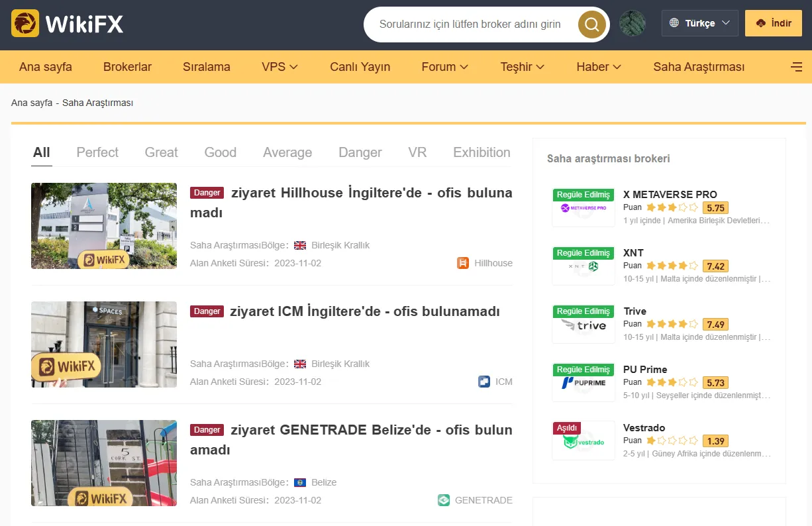Open the hamburger menu icon
Screen dimensions: 812x526
click(x=797, y=66)
